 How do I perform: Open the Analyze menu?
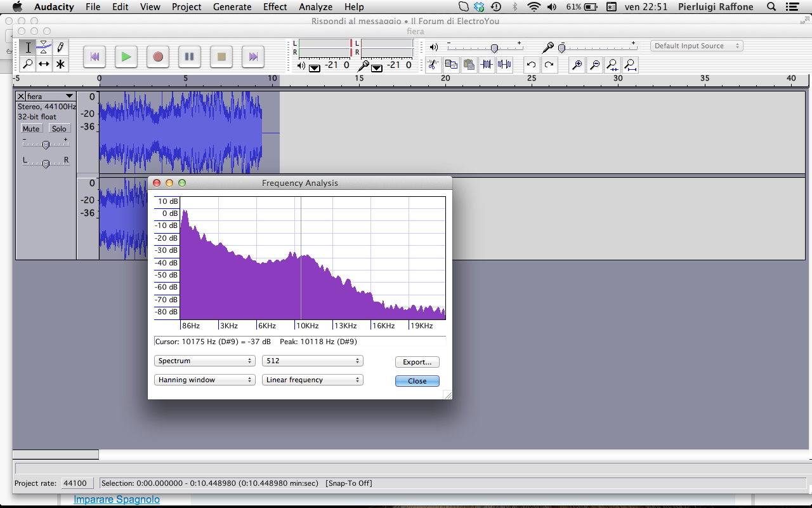pos(315,7)
